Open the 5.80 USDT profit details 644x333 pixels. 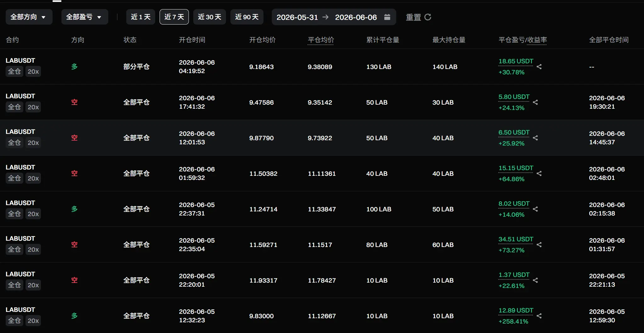click(x=514, y=97)
